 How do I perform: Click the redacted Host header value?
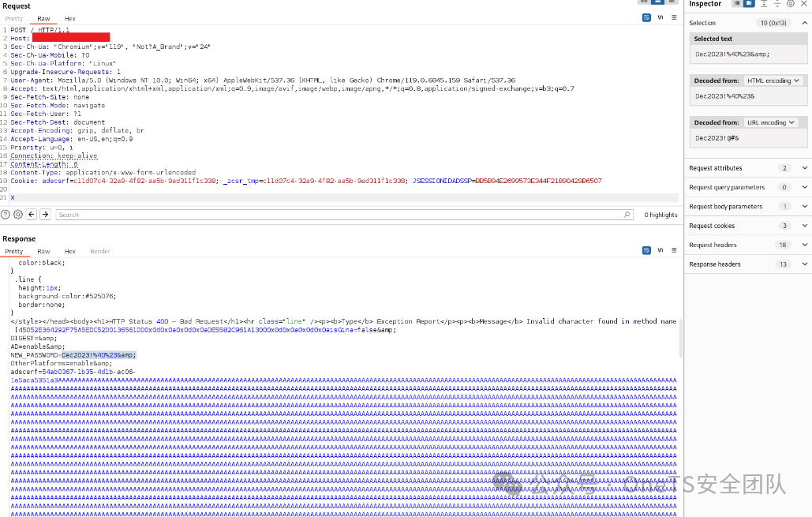tap(71, 37)
